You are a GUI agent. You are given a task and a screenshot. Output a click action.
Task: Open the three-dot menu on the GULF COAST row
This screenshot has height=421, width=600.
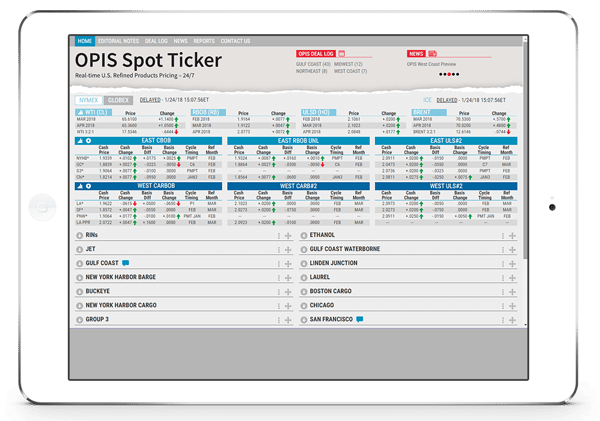coord(279,264)
